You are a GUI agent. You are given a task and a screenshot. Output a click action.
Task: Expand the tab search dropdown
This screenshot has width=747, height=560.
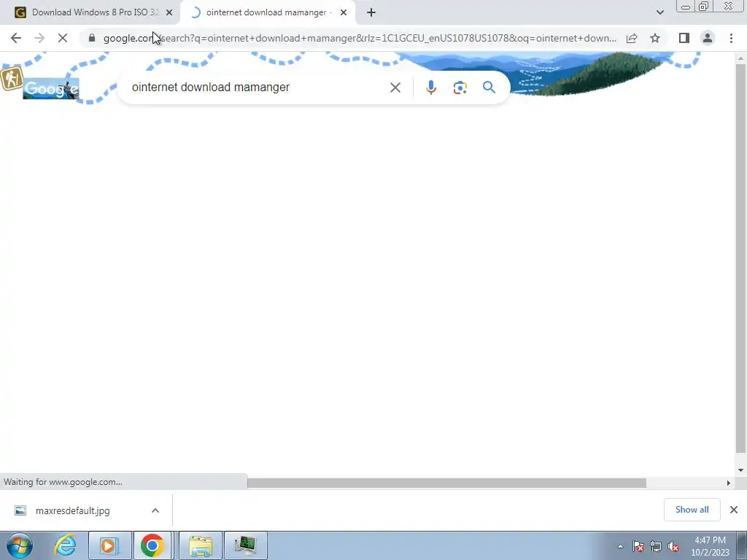click(x=659, y=12)
